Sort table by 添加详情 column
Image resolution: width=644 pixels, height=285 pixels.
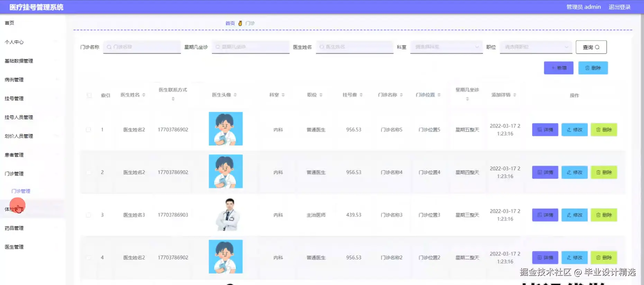click(515, 95)
